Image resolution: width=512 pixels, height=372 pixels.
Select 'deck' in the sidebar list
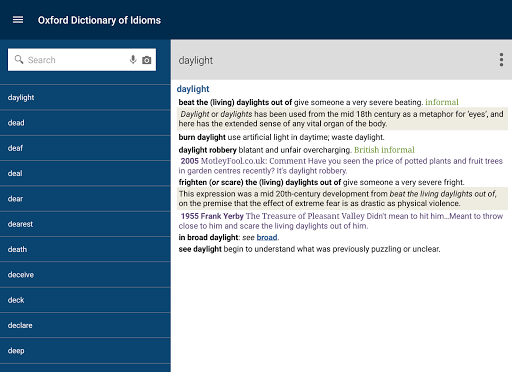(x=85, y=300)
